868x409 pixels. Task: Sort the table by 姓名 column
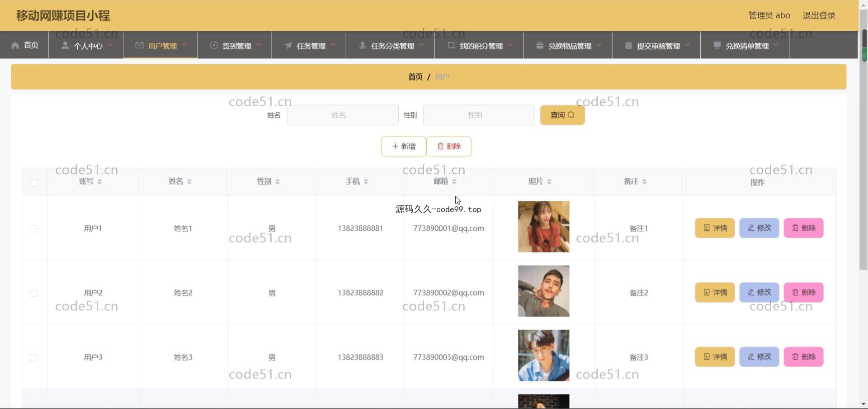coord(189,181)
